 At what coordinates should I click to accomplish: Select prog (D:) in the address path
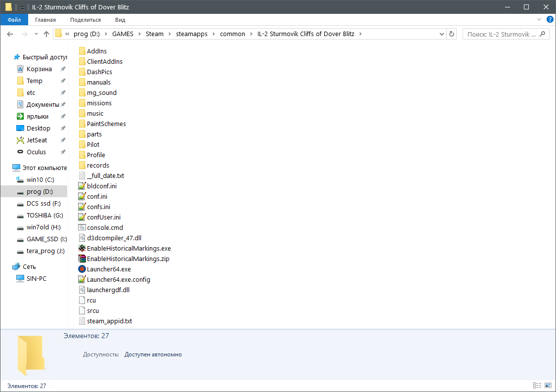pyautogui.click(x=86, y=34)
